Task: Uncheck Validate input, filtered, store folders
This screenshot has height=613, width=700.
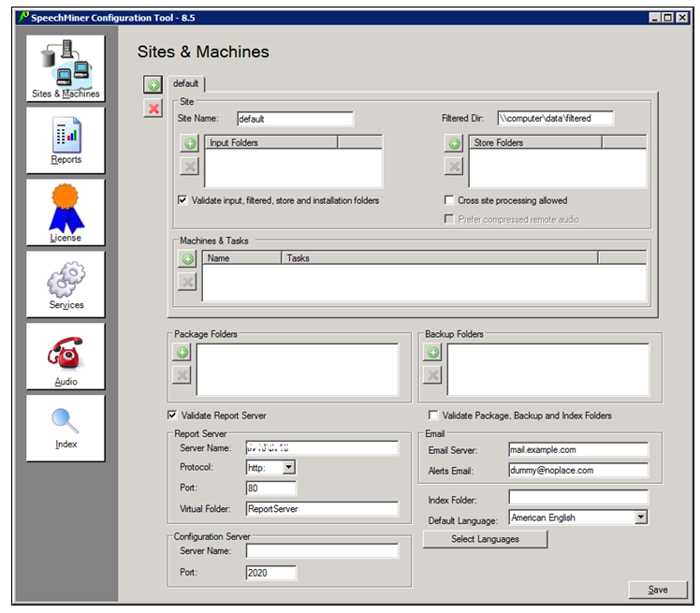Action: tap(182, 200)
